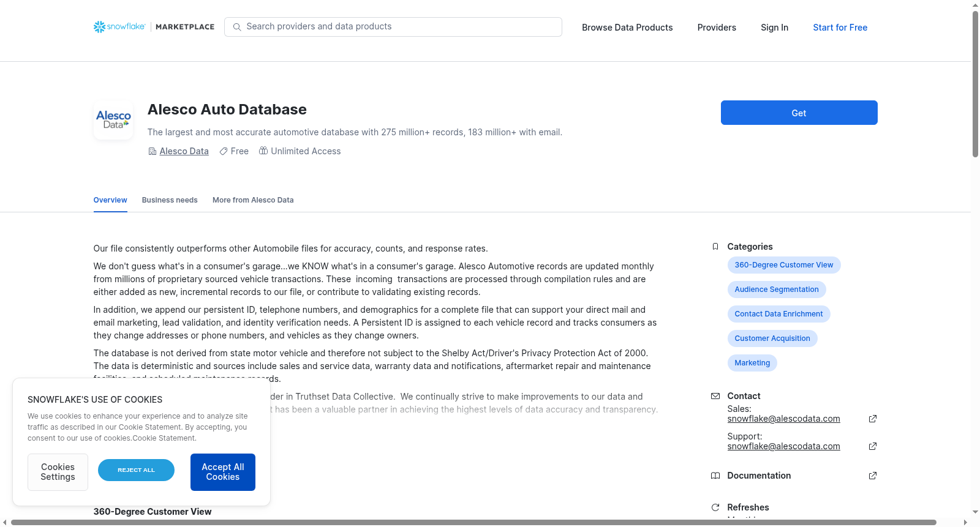980x527 pixels.
Task: Select the Customer Acquisition category tag
Action: [x=772, y=338]
